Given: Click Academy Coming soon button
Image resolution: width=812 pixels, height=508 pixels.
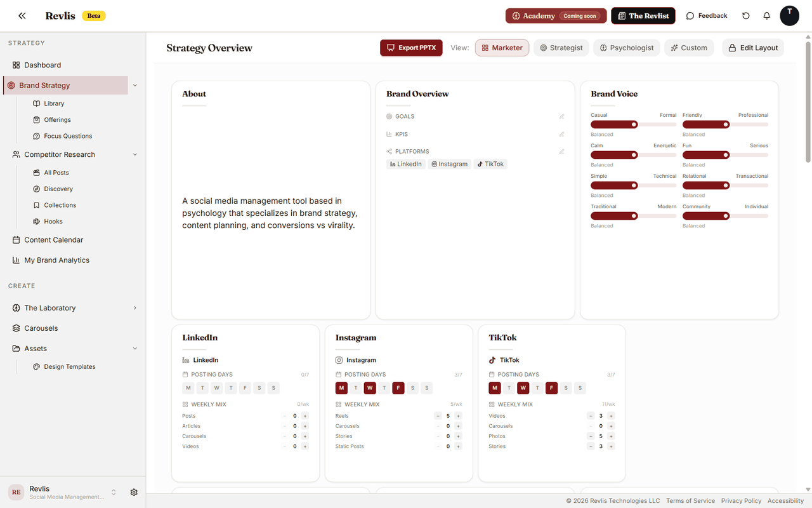Looking at the screenshot, I should click(556, 16).
